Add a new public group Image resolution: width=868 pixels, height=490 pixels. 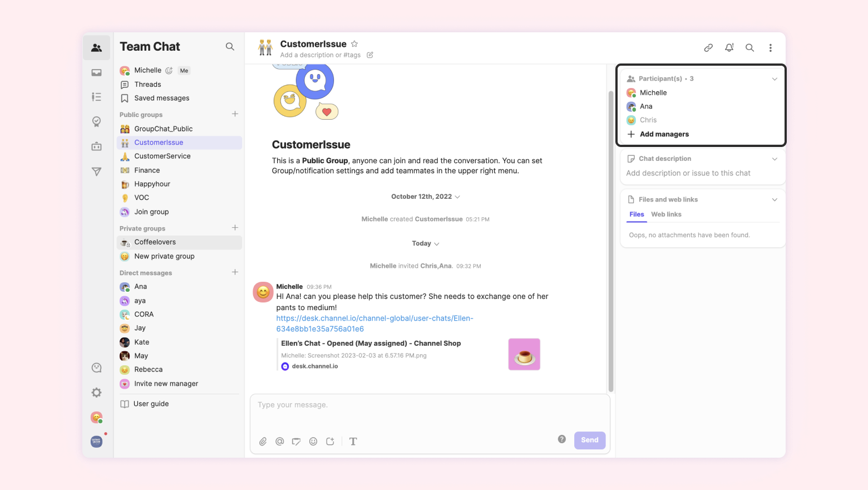click(235, 114)
